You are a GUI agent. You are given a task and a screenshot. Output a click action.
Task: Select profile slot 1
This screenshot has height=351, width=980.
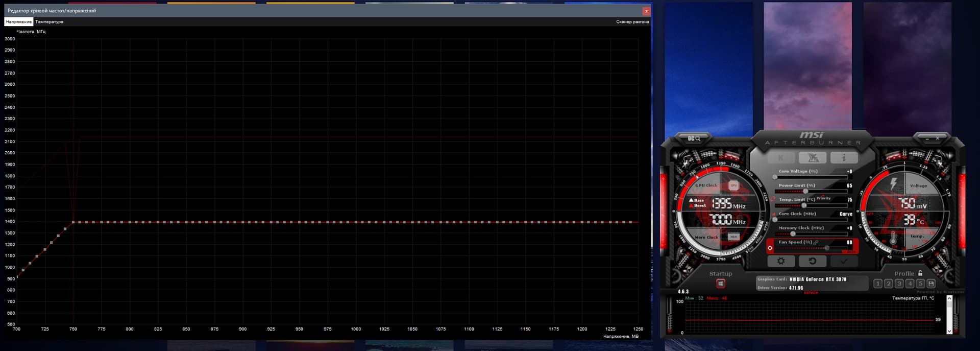click(x=877, y=284)
